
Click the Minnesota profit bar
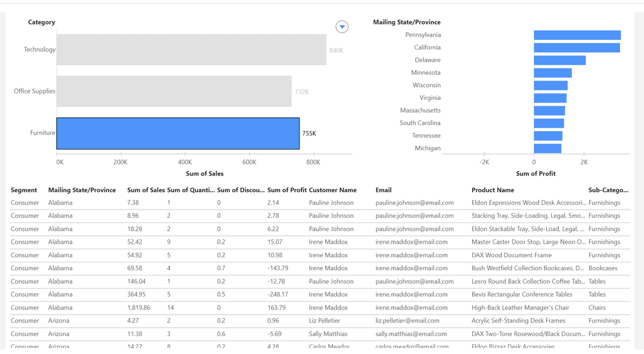coord(553,73)
